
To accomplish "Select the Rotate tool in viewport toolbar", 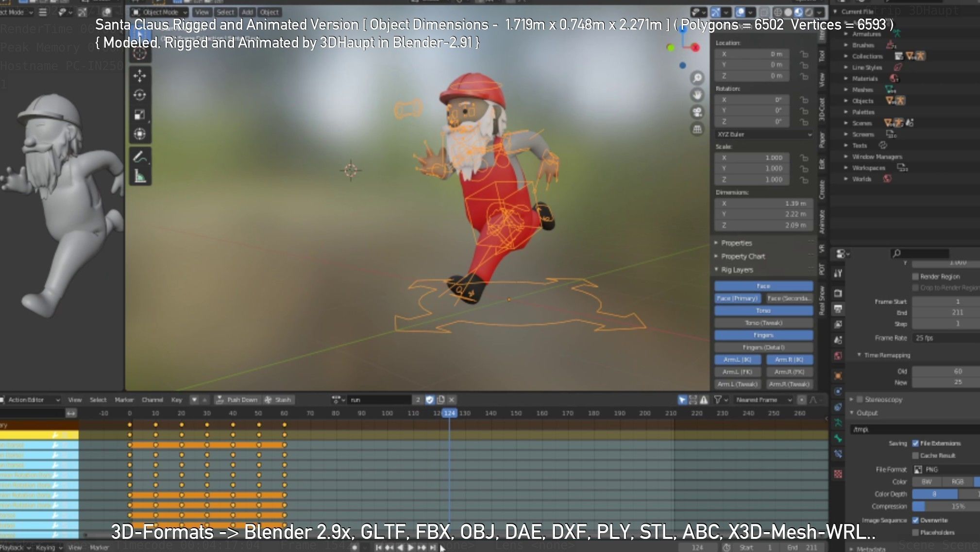I will tap(140, 95).
